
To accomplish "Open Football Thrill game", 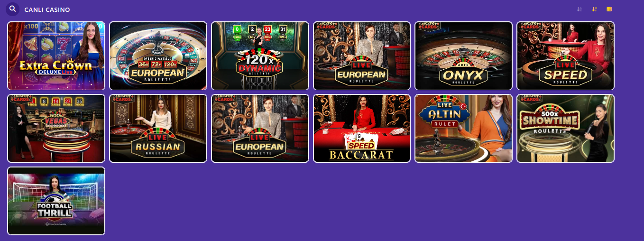I will [x=56, y=201].
